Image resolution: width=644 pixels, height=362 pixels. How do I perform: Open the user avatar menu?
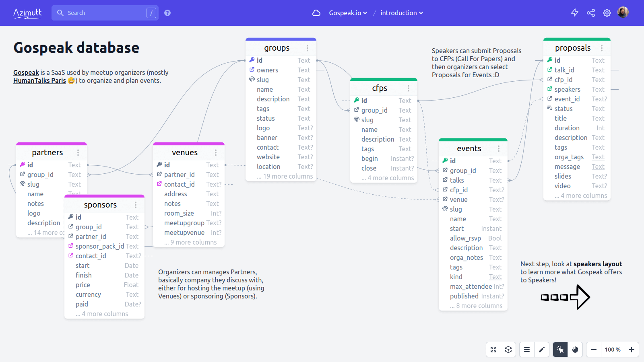click(x=623, y=12)
